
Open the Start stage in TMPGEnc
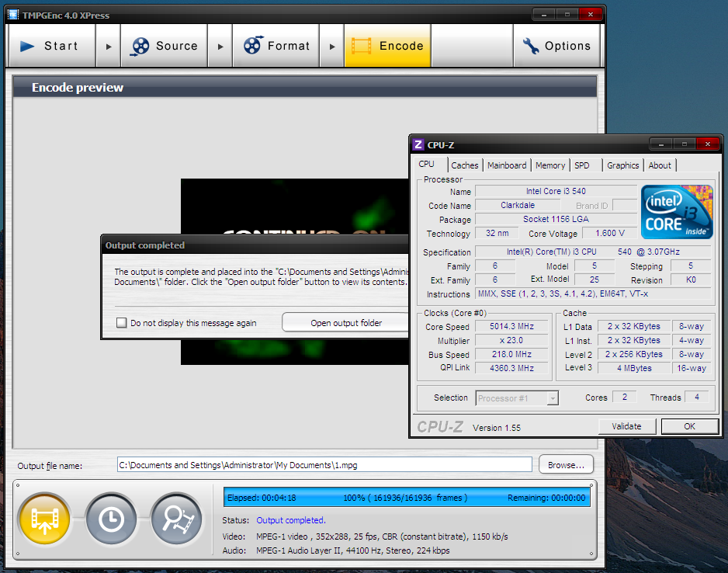[52, 46]
